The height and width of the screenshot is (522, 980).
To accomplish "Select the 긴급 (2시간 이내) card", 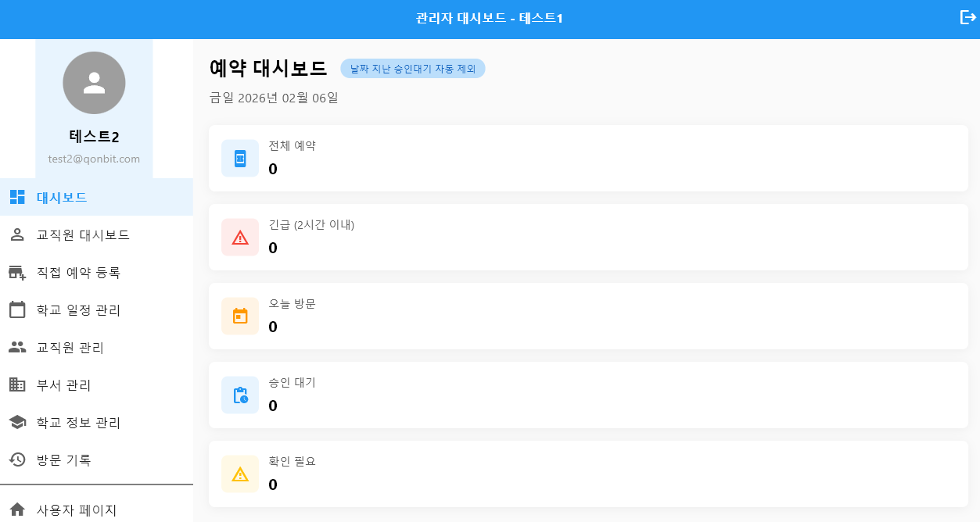I will (588, 237).
